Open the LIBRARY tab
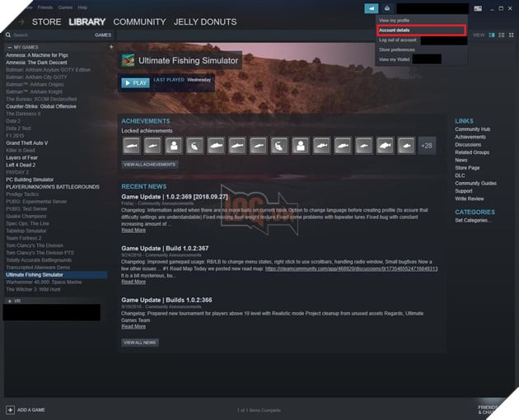The image size is (519, 420). click(x=87, y=22)
